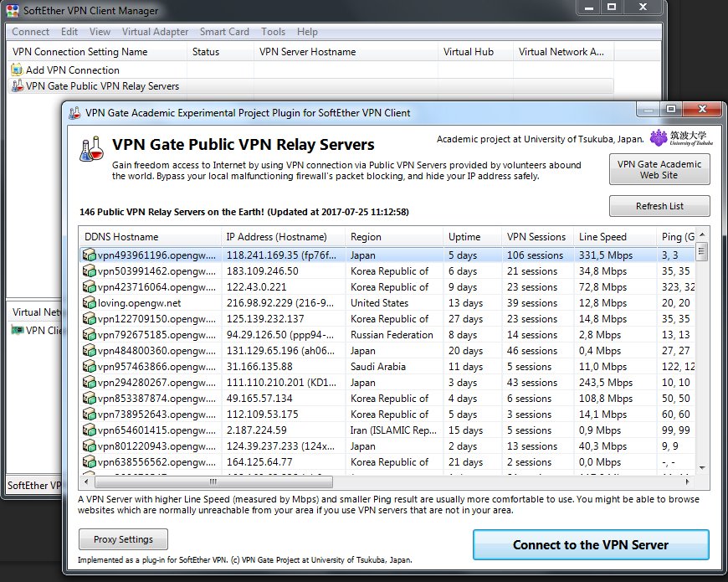Screen dimensions: 728x582
Task: Click the server icon for vpn654601415.opengw
Action: (x=89, y=430)
